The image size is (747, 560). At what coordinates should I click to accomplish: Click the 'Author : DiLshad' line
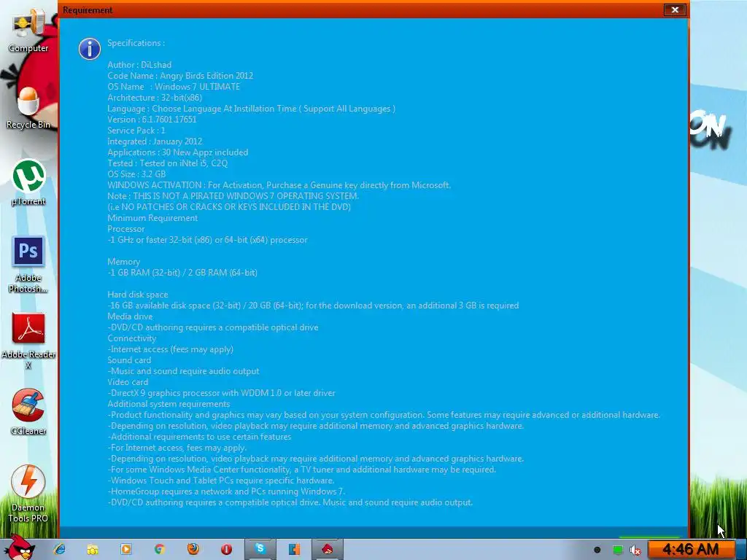pyautogui.click(x=139, y=65)
